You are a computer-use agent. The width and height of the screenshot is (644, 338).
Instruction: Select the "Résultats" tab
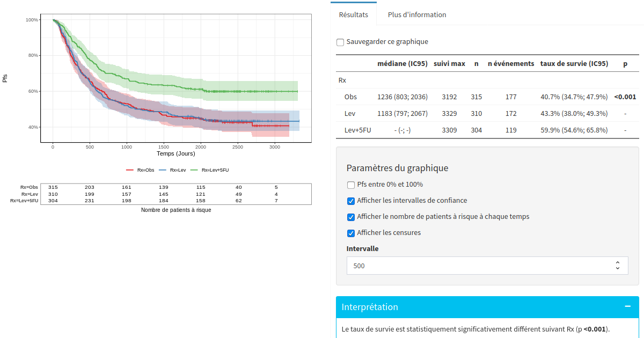pyautogui.click(x=354, y=14)
